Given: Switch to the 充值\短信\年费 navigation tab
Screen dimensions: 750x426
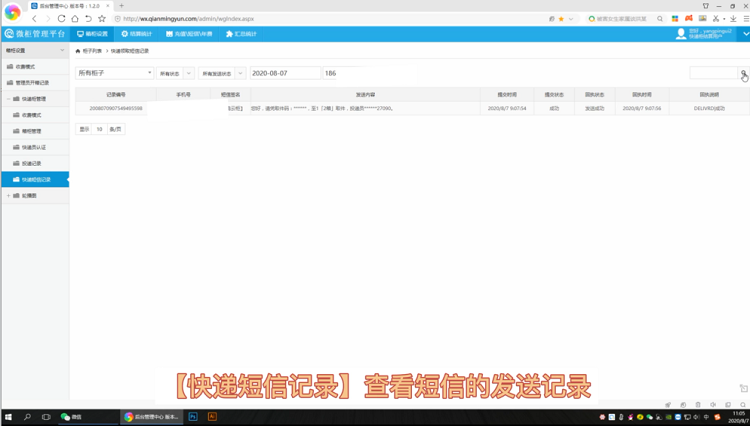Looking at the screenshot, I should [189, 34].
